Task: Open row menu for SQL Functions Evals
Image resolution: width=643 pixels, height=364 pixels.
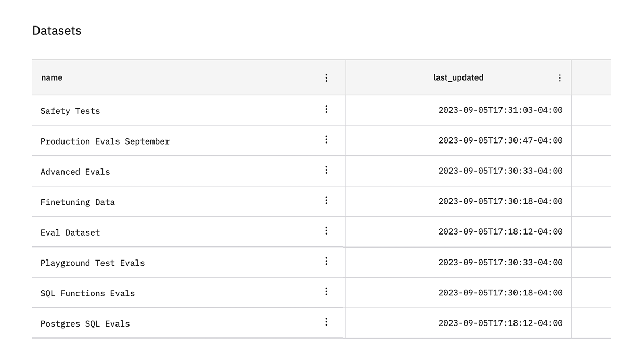Action: tap(326, 292)
